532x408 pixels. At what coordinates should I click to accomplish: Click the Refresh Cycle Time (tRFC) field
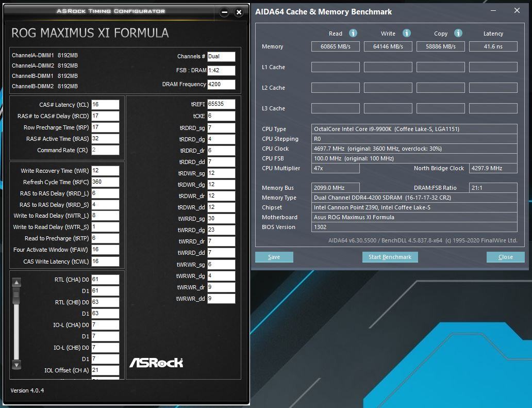coord(105,182)
